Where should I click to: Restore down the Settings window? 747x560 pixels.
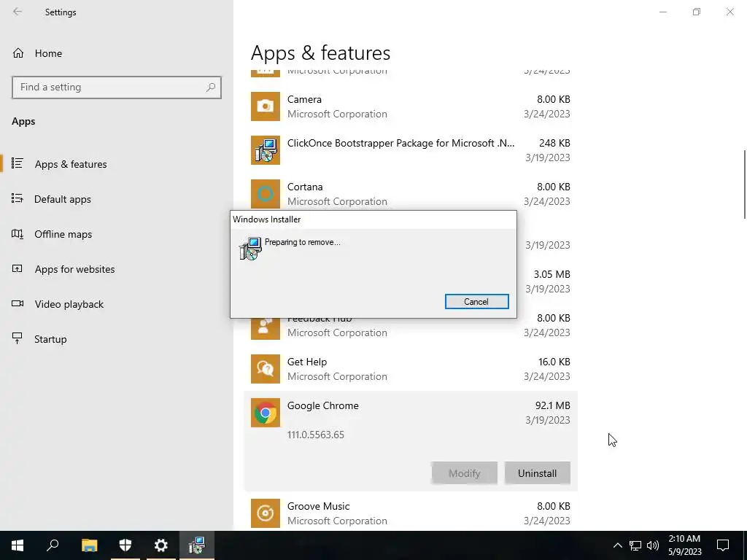(x=697, y=12)
